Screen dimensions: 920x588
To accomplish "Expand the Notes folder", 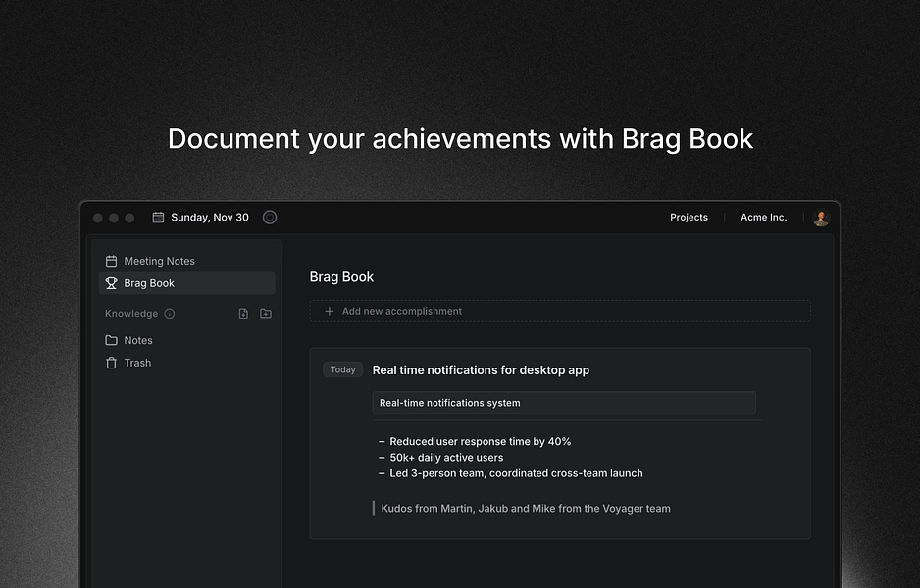I will [x=137, y=340].
